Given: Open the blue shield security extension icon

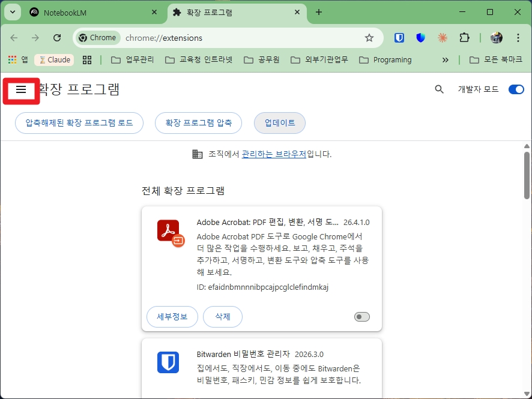Looking at the screenshot, I should (x=420, y=37).
